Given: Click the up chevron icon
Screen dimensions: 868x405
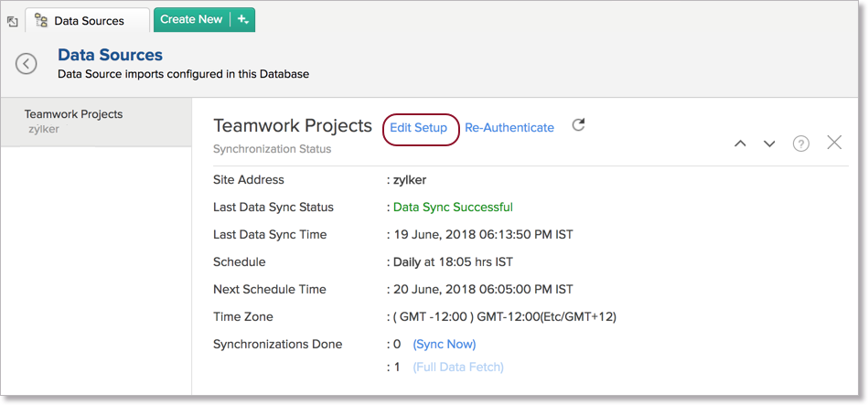Looking at the screenshot, I should coord(740,144).
